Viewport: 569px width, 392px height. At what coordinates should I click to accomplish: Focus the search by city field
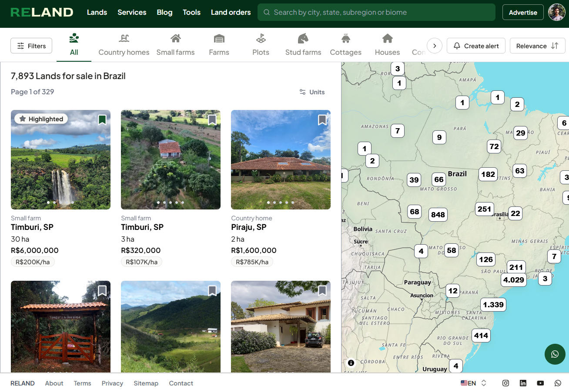[x=376, y=12]
